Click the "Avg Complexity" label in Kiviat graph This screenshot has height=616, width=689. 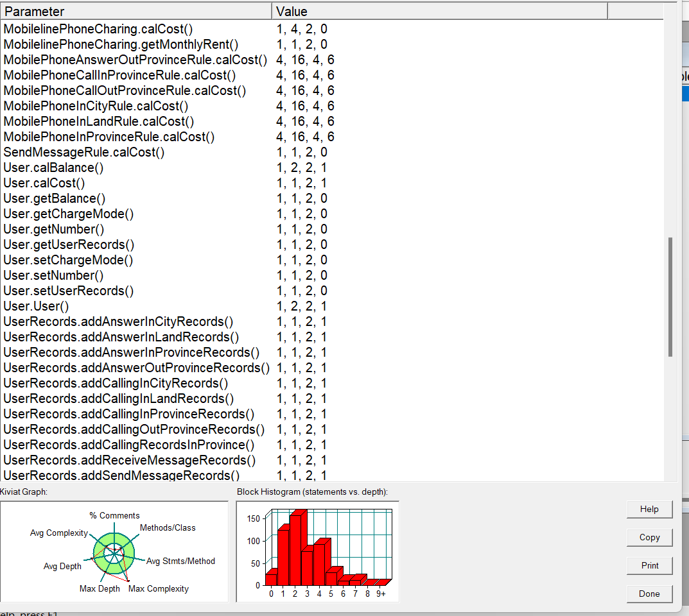(x=59, y=533)
